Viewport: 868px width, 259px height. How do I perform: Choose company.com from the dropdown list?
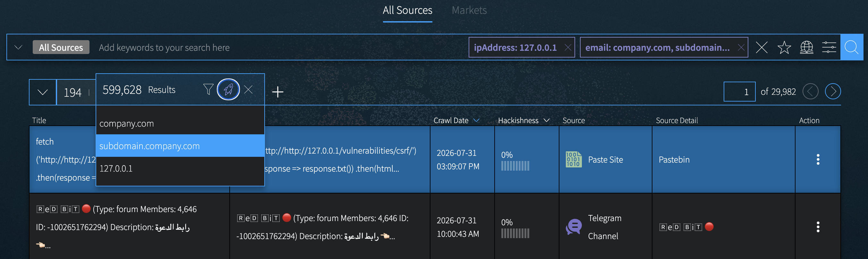point(180,124)
